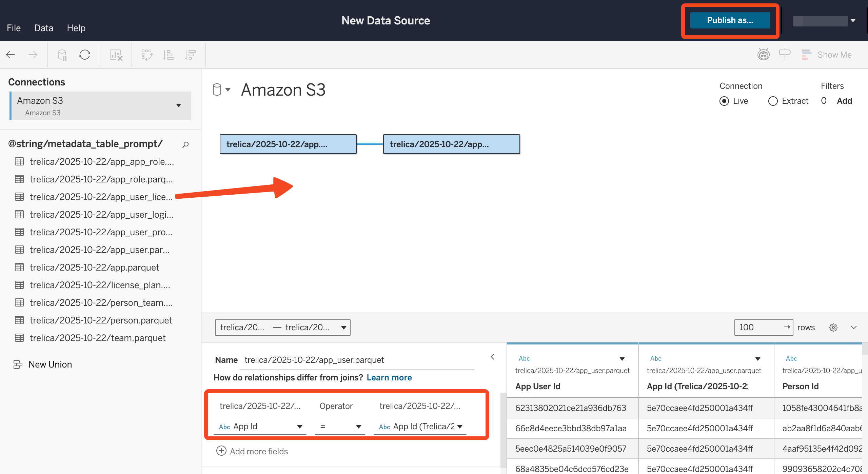Screen dimensions: 868x474
Task: Click the presentation mode icon
Action: click(x=785, y=55)
